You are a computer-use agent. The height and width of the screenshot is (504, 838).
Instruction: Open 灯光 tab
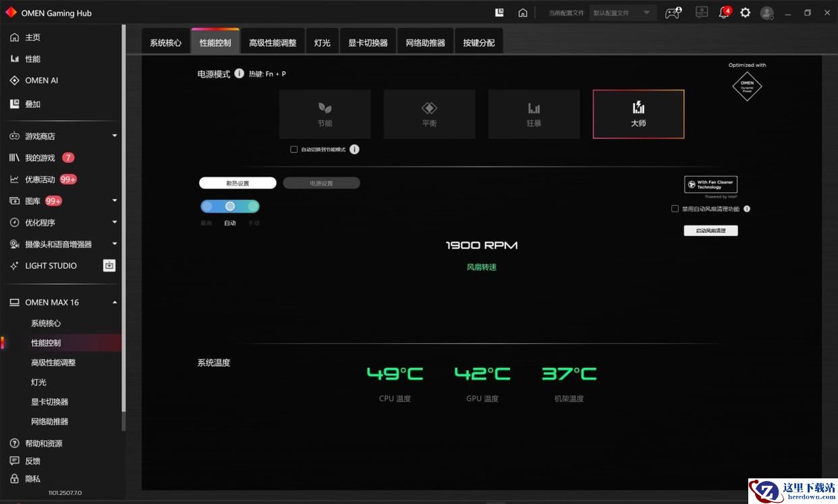(323, 42)
